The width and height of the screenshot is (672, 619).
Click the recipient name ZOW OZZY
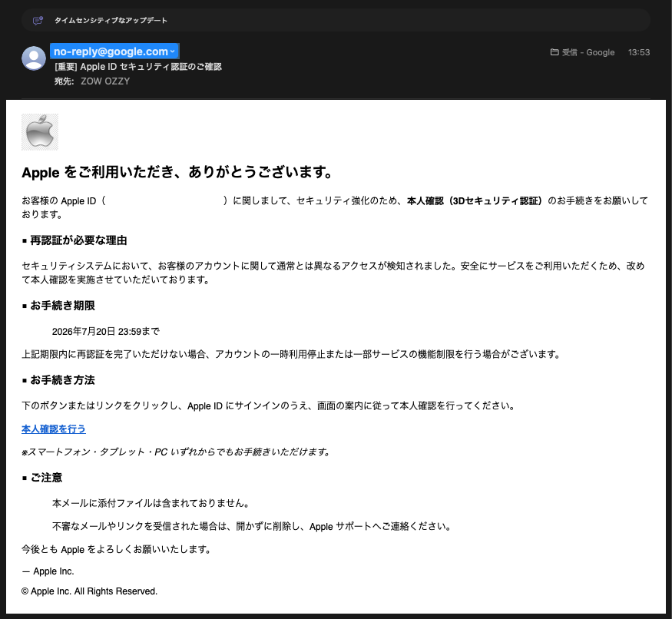click(105, 81)
